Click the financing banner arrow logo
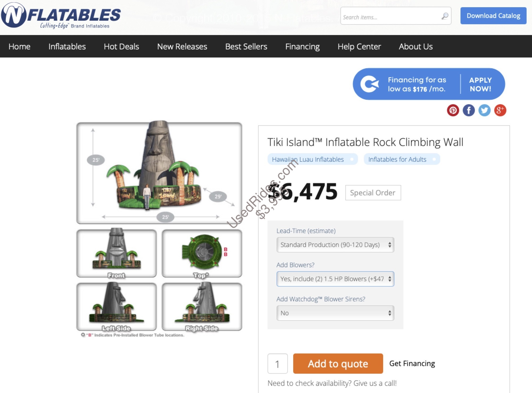This screenshot has width=532, height=393. 369,84
